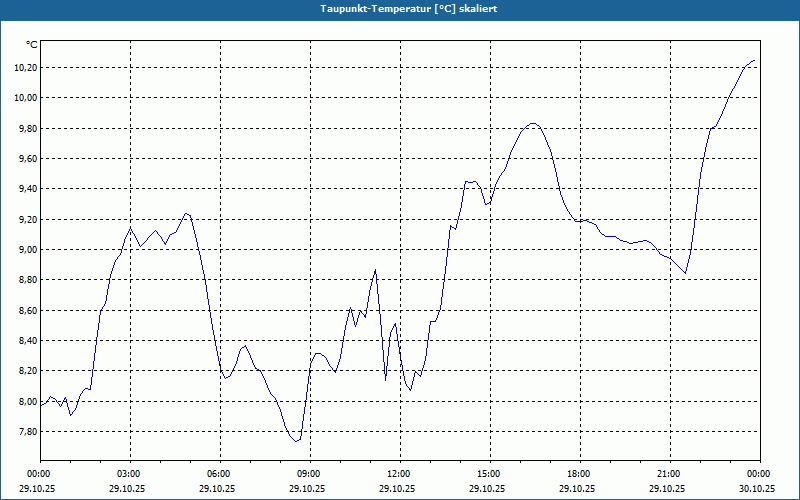800x500 pixels.
Task: Click the 9,40 y-axis value
Action: pyautogui.click(x=29, y=189)
